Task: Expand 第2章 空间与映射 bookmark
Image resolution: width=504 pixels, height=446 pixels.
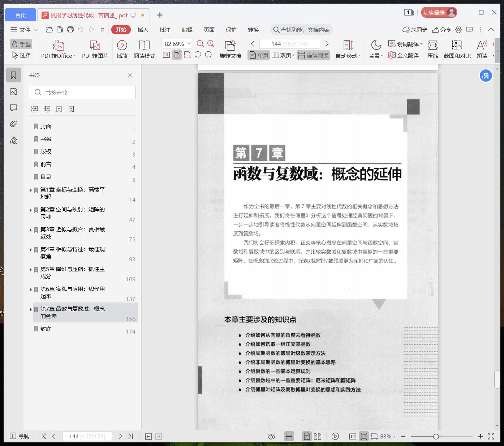Action: (31, 210)
